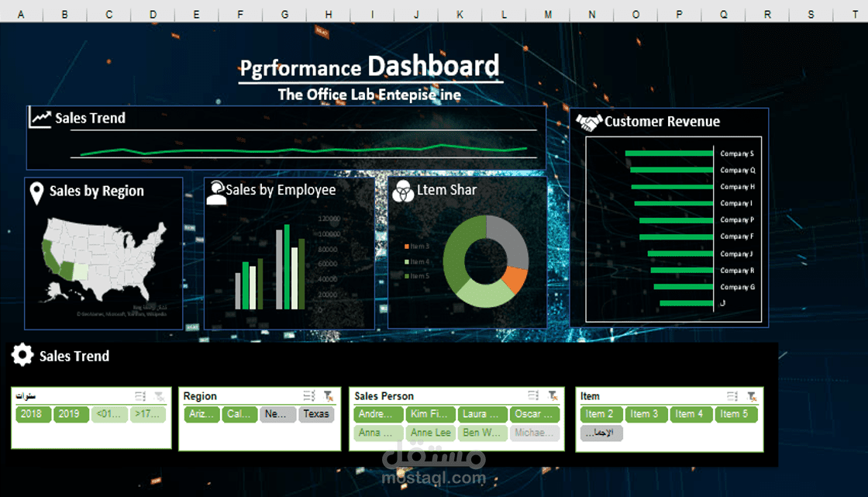868x497 pixels.
Task: Click the Item 3 legend entry
Action: pos(417,246)
